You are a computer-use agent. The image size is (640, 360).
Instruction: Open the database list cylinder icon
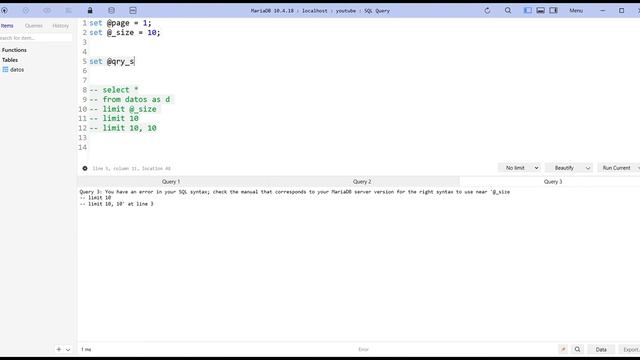click(x=111, y=11)
